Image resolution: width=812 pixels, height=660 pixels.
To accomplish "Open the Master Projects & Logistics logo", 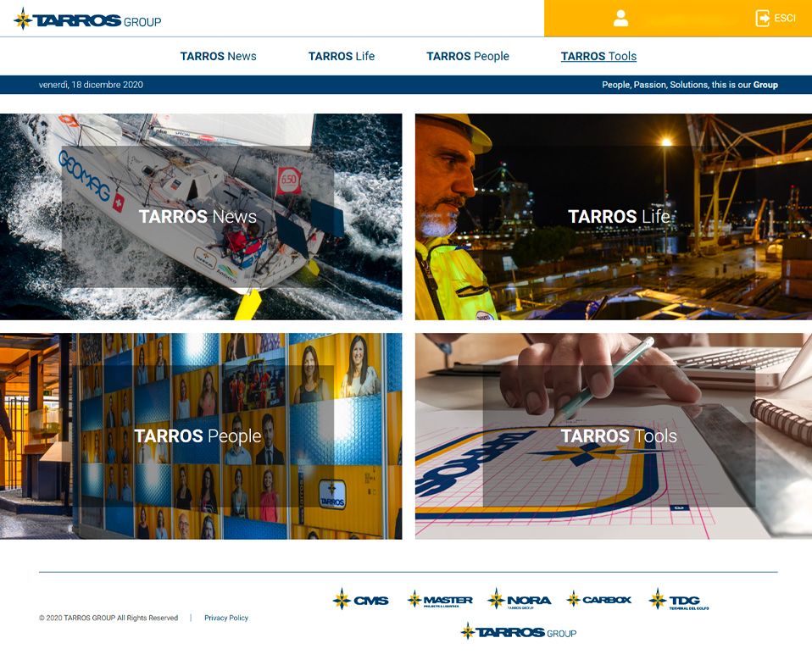I will 440,600.
